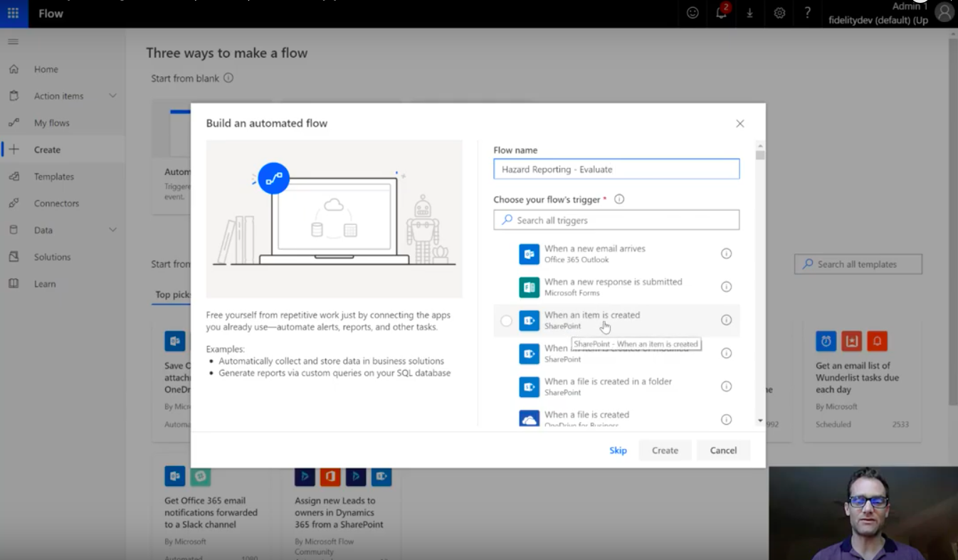This screenshot has width=958, height=560.
Task: Expand the Data chevron in sidebar
Action: [x=112, y=230]
